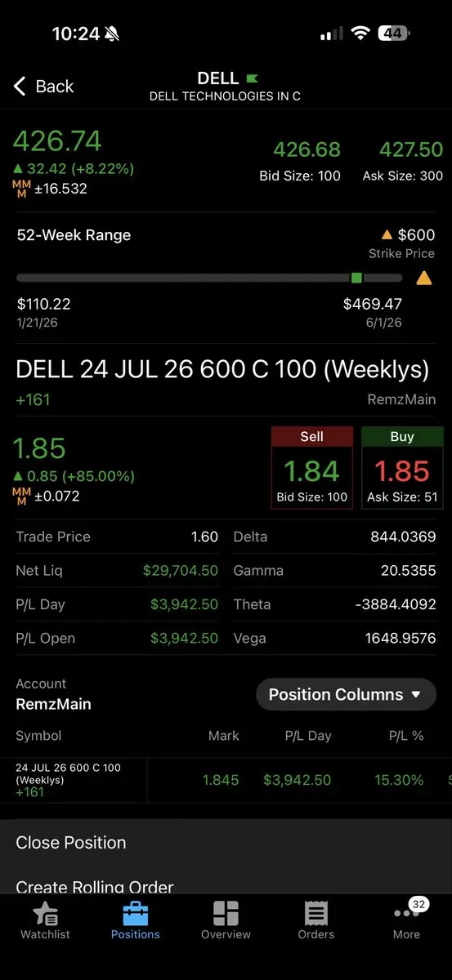This screenshot has height=980, width=452.
Task: Tap the MMM icon beside ±0.072
Action: 21,496
